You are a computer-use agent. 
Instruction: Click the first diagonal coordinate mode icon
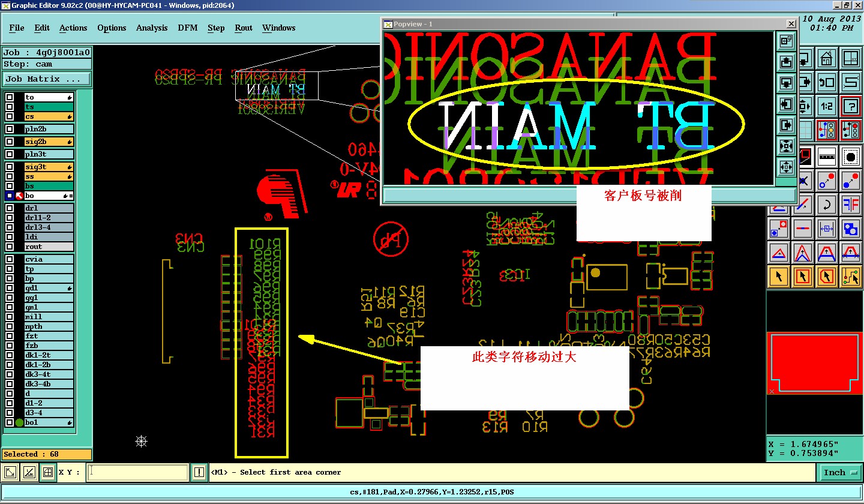(x=10, y=472)
